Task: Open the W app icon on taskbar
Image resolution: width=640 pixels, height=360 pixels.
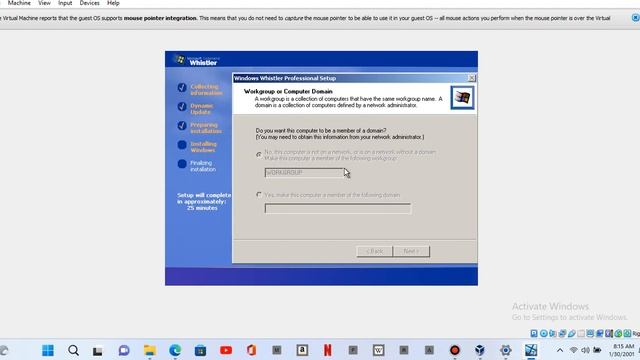Action: (378, 350)
